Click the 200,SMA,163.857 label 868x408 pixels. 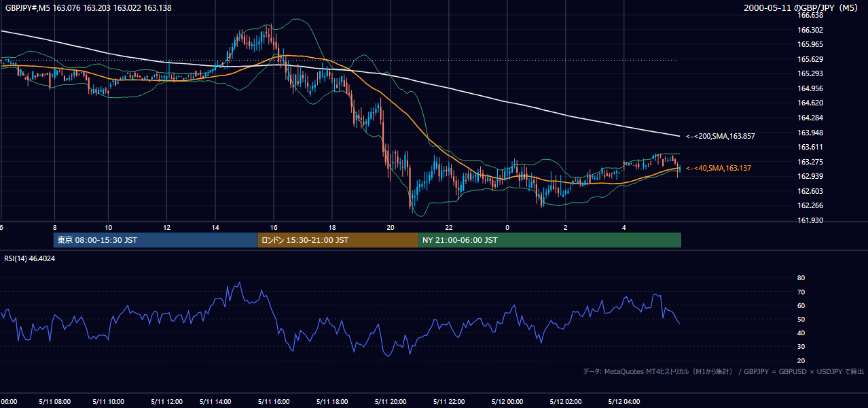pos(721,137)
